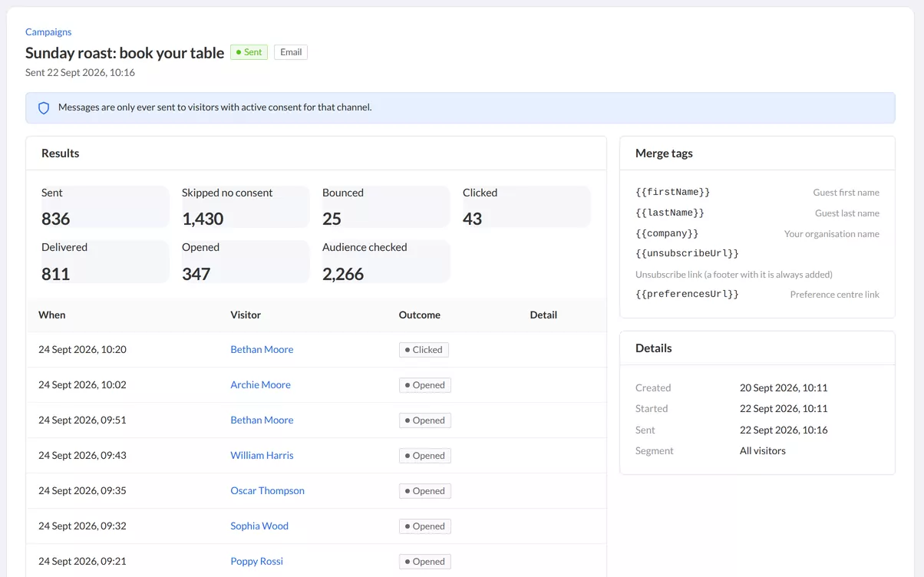
Task: Select the {{firstName}} merge tag
Action: 673,192
